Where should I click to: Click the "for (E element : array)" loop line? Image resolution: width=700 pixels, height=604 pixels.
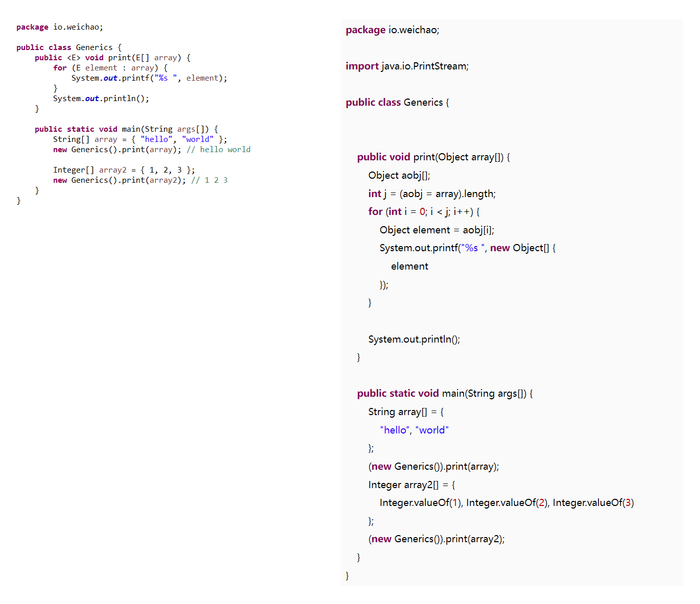(110, 68)
